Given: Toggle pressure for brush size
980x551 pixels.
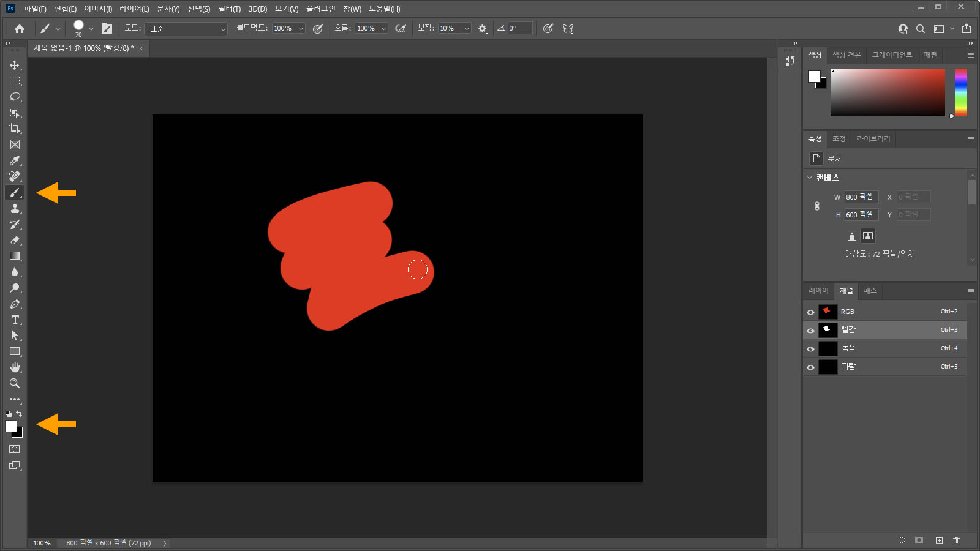Looking at the screenshot, I should click(548, 29).
